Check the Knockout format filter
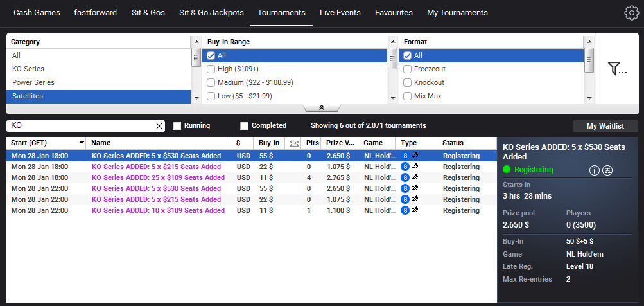644x306 pixels. point(407,82)
